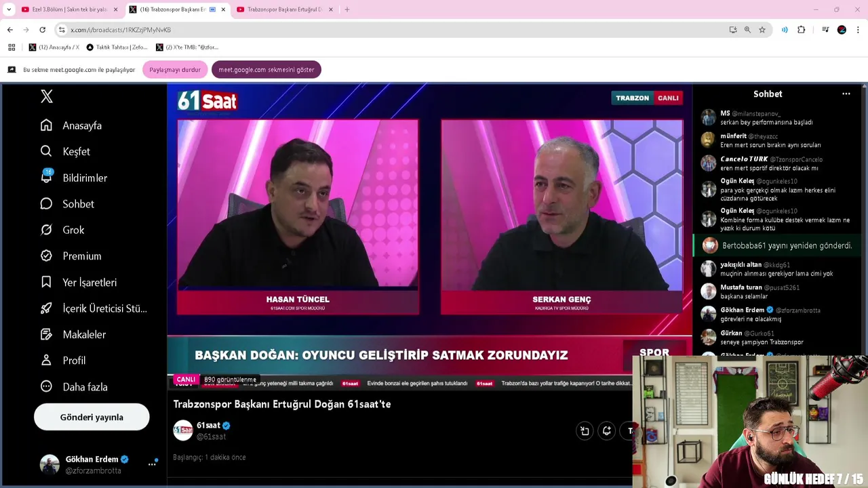This screenshot has height=488, width=868.
Task: Open Daha fazla menu label
Action: click(x=85, y=387)
